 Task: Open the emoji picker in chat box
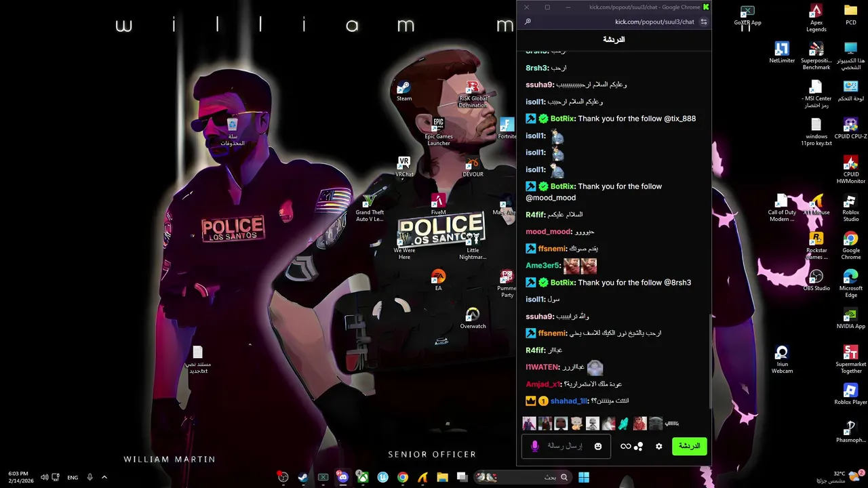597,446
